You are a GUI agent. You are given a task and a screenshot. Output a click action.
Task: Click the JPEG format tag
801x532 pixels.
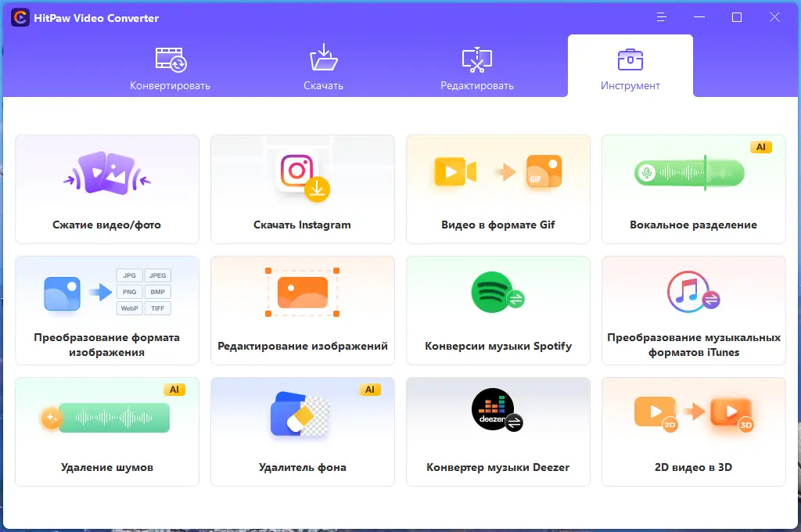coord(157,275)
